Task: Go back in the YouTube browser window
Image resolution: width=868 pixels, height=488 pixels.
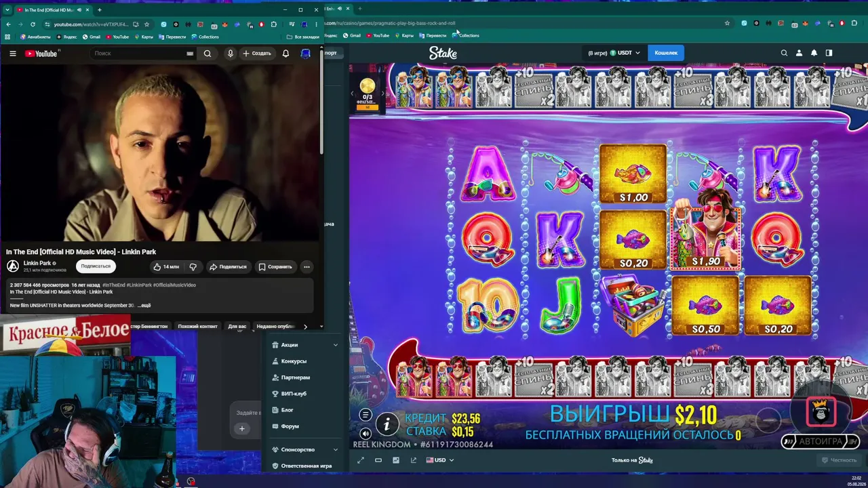Action: point(8,24)
